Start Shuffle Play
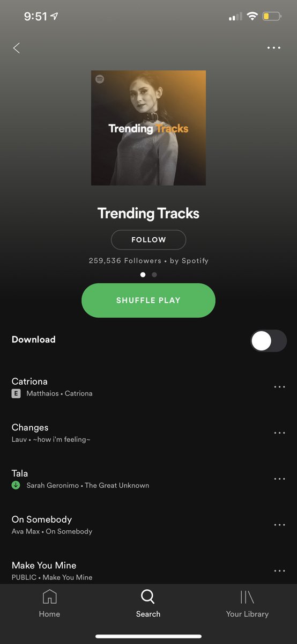Screen dimensions: 297x644 coord(148,301)
